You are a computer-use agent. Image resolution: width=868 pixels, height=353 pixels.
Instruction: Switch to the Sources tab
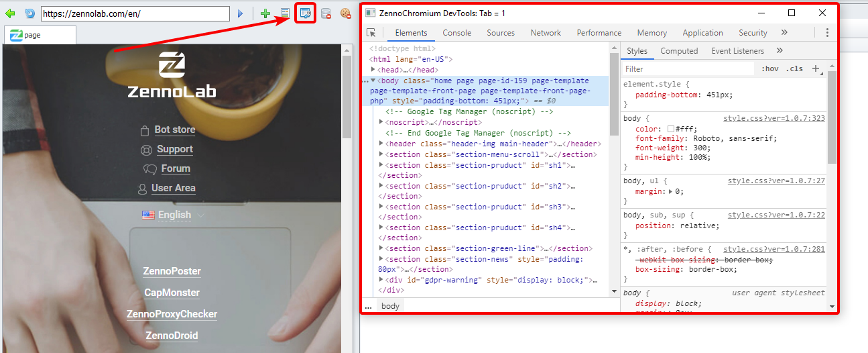501,33
